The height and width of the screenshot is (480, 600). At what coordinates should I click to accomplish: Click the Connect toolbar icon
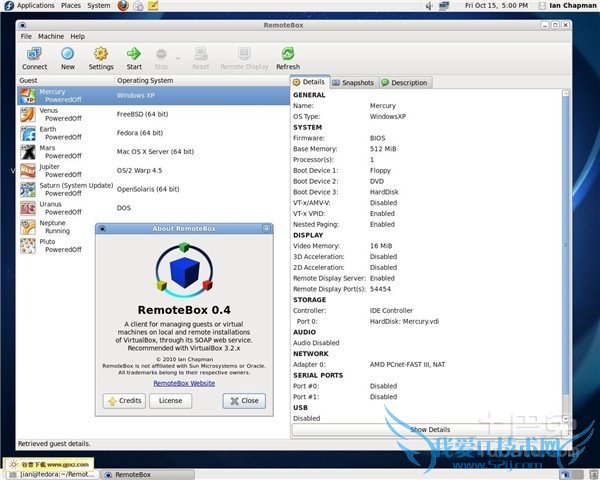tap(34, 58)
